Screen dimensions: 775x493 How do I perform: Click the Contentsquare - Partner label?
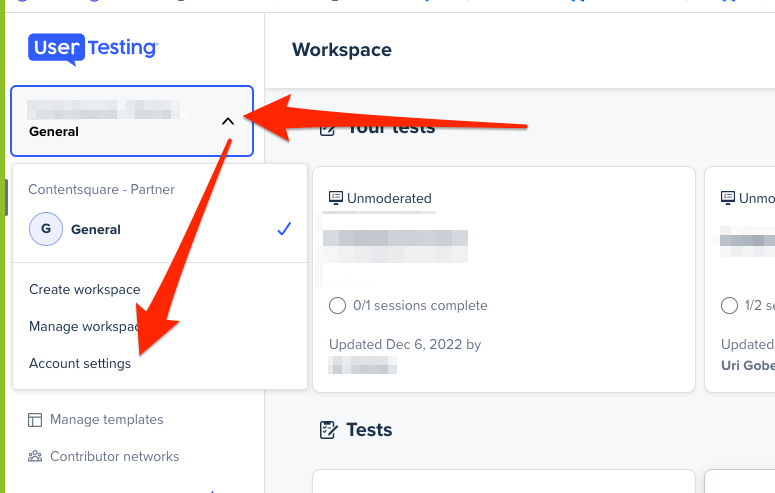tap(101, 189)
